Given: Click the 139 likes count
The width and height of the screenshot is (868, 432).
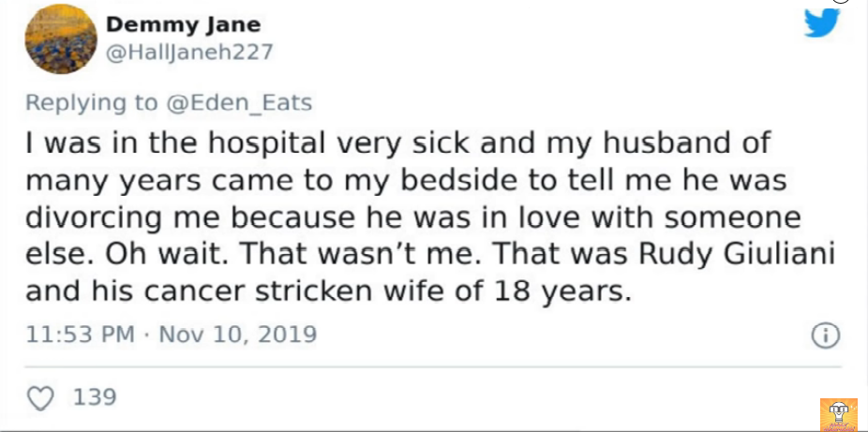Looking at the screenshot, I should tap(95, 397).
